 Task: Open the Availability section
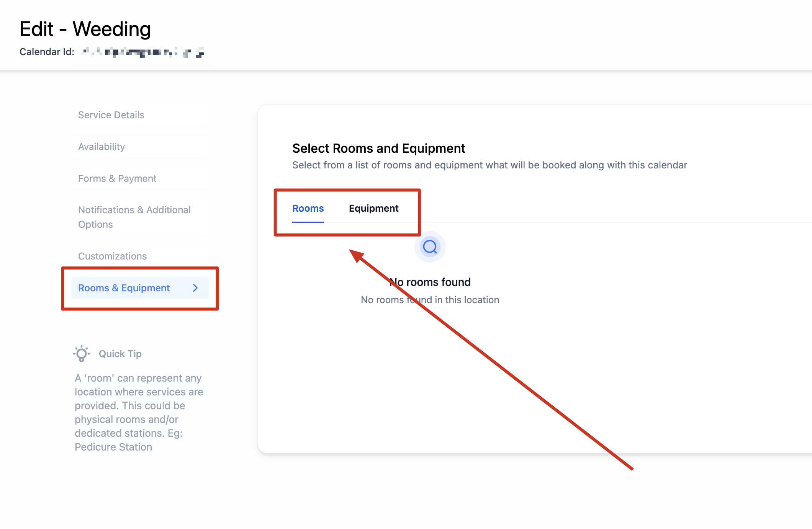(x=101, y=147)
